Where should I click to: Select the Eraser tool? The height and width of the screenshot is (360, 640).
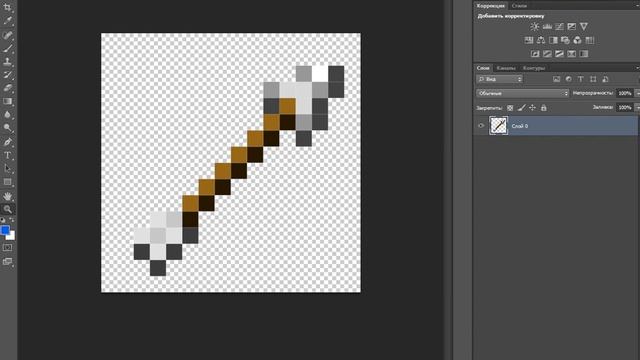7,88
